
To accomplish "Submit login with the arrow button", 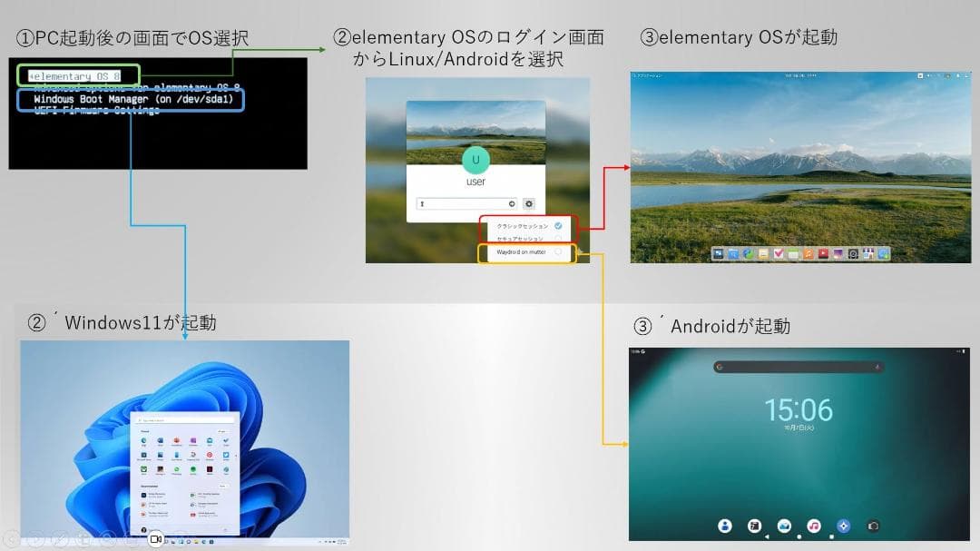I will 512,204.
